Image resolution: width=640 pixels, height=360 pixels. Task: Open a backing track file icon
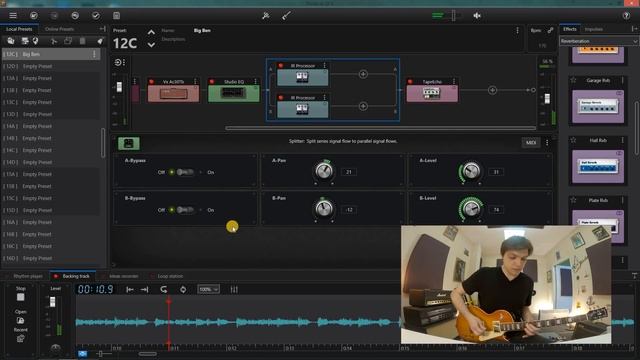coord(20,320)
